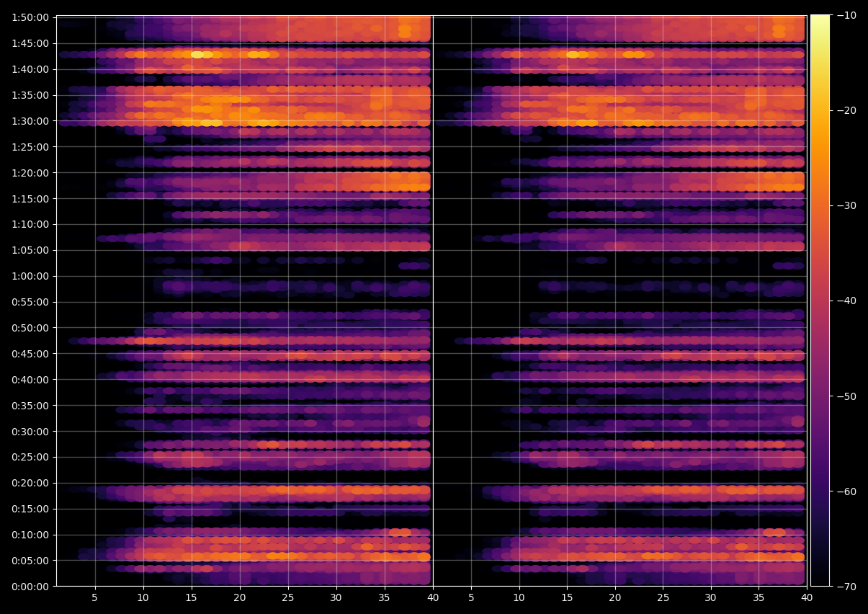Select the 0:40:00 y-axis tick label
The width and height of the screenshot is (868, 614).
click(30, 380)
